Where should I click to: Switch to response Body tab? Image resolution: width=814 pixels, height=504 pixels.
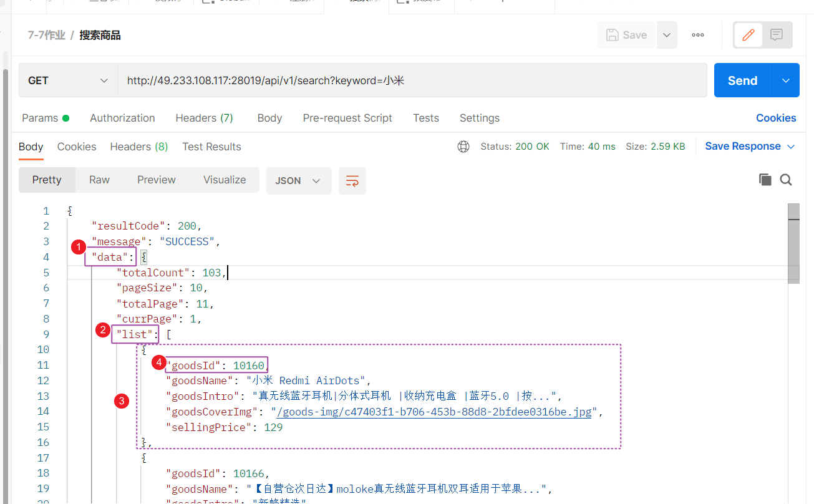click(x=31, y=147)
